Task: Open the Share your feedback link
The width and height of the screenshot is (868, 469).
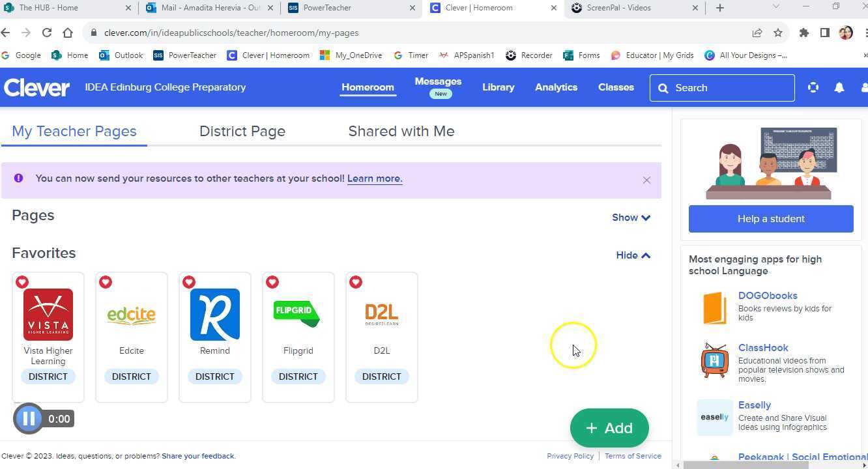Action: click(x=199, y=456)
